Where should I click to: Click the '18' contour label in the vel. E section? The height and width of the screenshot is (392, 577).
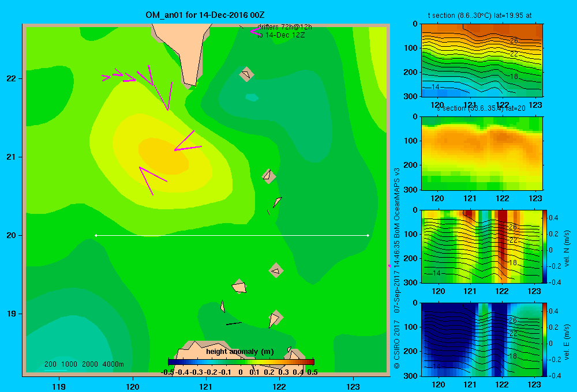(x=513, y=356)
